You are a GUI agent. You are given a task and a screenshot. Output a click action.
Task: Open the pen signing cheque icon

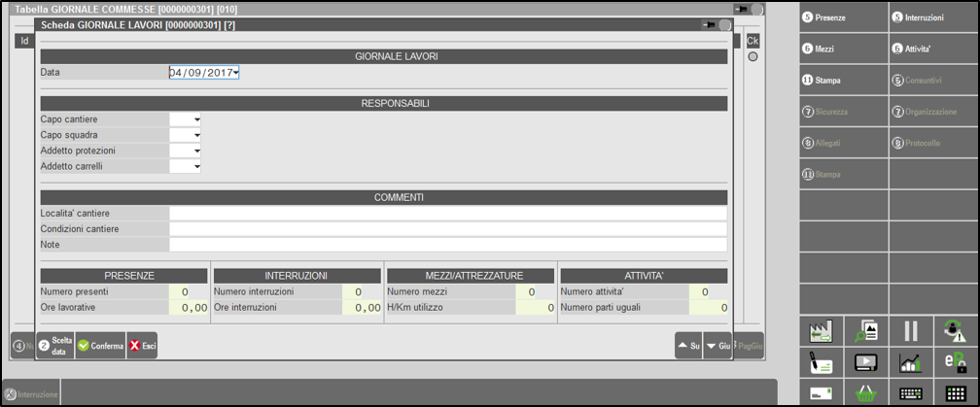pyautogui.click(x=822, y=362)
